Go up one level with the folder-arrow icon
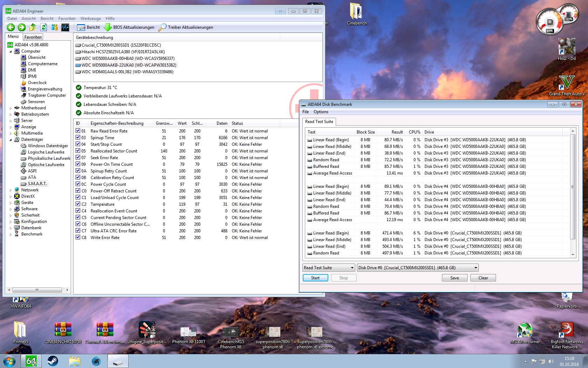 pos(33,27)
